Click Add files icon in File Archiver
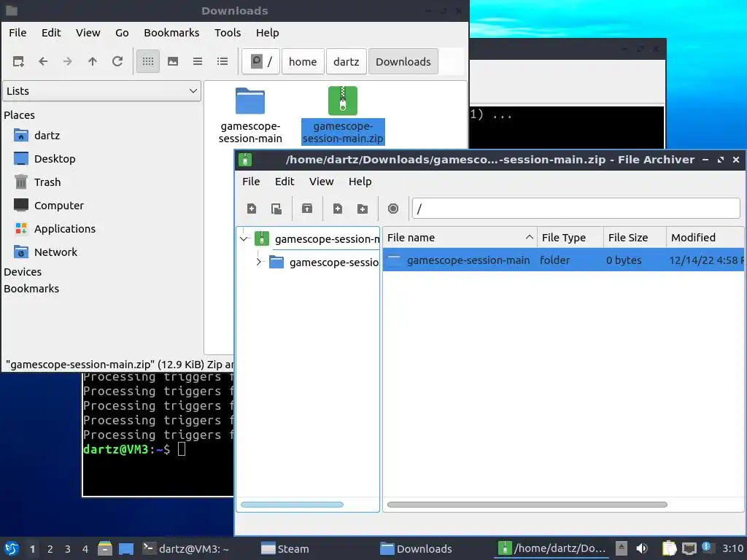Image resolution: width=747 pixels, height=560 pixels. pos(338,209)
